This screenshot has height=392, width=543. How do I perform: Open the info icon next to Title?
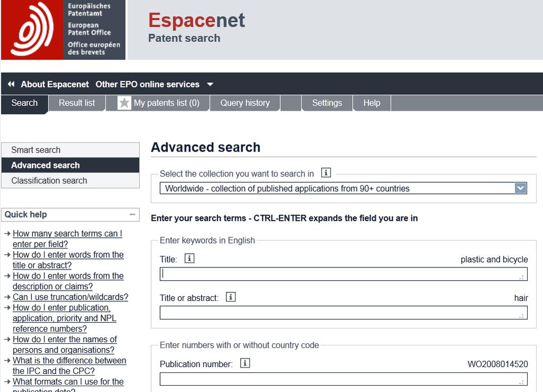[x=189, y=258]
